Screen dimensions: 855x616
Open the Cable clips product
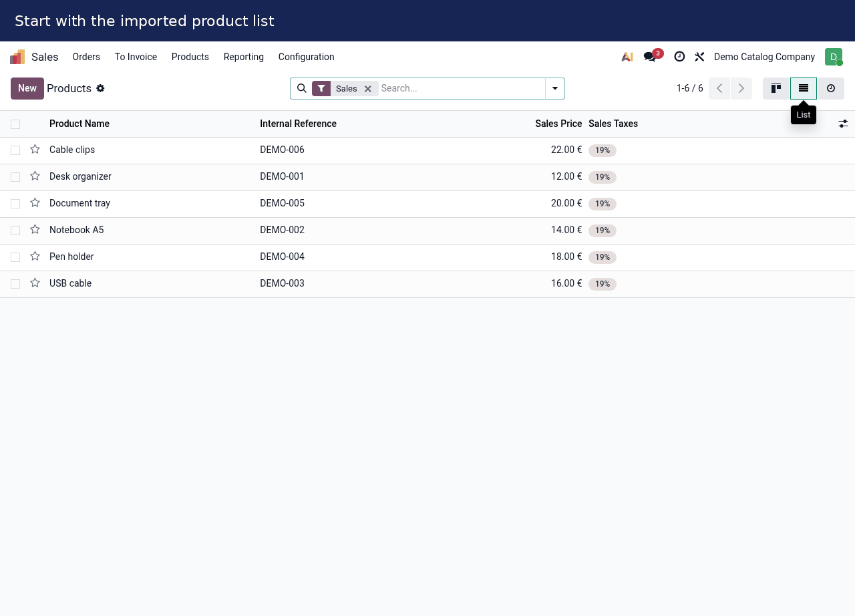[72, 150]
